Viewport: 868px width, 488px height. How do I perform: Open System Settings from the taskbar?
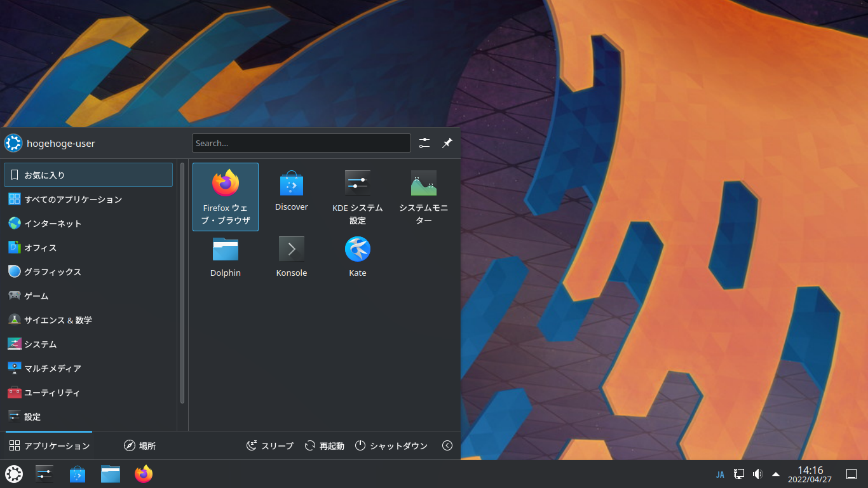pyautogui.click(x=44, y=474)
